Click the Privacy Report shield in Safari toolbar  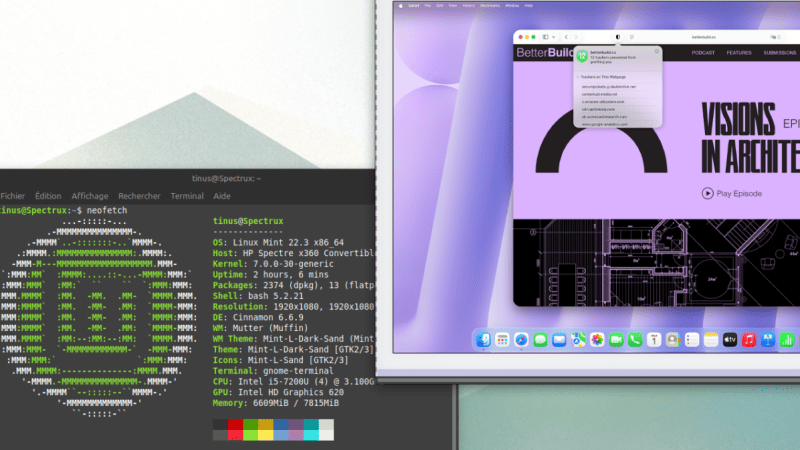pyautogui.click(x=618, y=37)
